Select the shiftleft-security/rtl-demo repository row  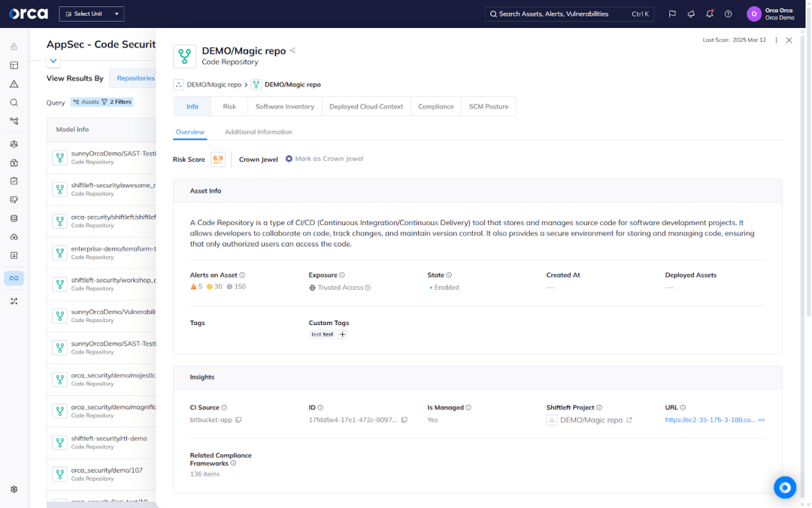point(101,443)
